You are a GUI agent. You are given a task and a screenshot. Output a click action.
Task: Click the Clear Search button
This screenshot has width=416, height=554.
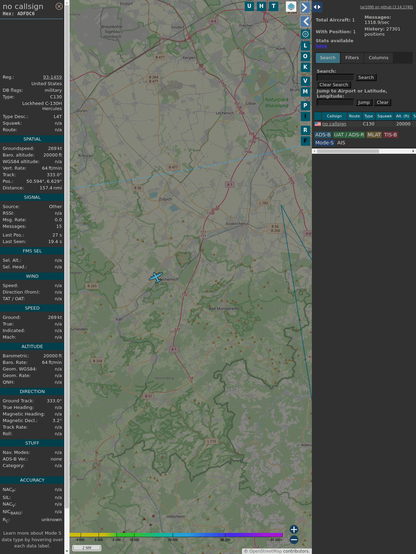334,84
